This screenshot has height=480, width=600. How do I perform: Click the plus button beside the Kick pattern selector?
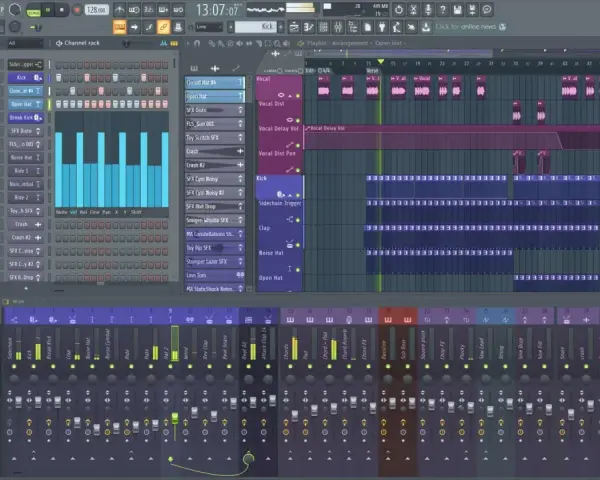281,27
